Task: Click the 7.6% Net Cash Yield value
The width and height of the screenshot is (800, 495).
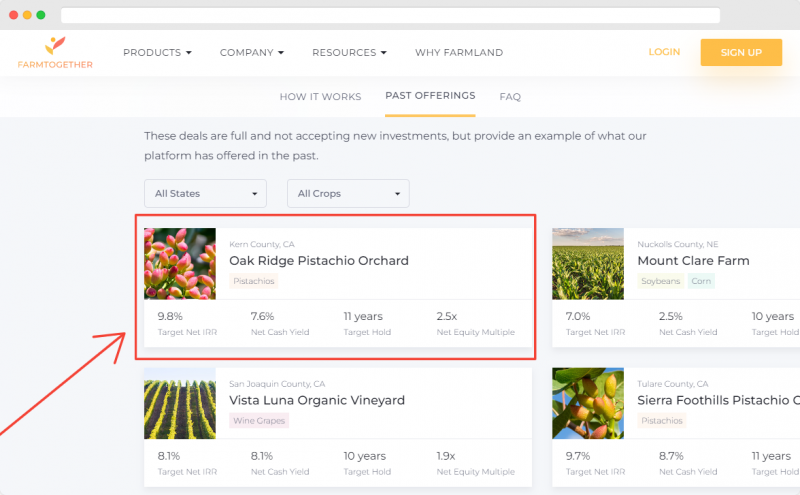Action: 262,316
